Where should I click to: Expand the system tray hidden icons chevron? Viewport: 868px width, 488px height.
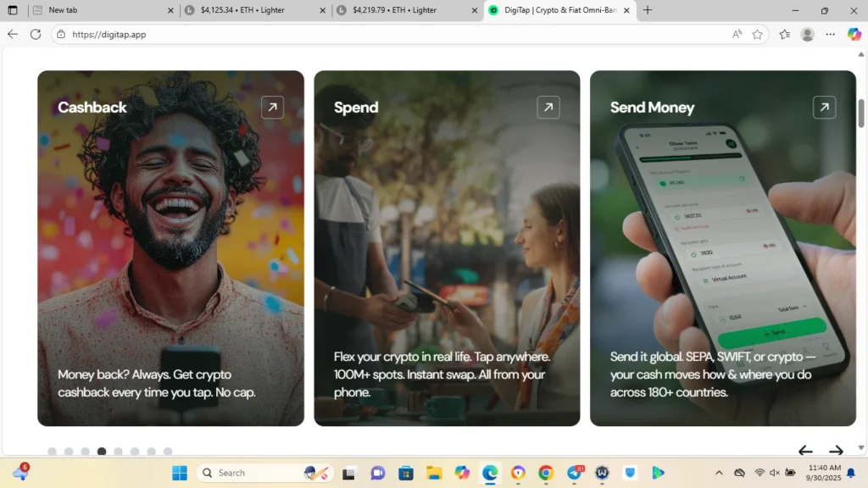click(x=719, y=473)
